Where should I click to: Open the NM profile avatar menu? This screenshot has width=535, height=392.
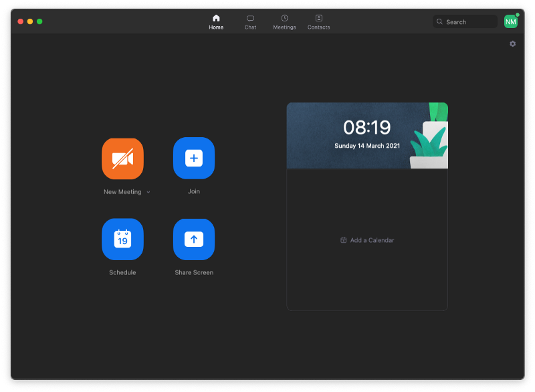click(511, 21)
